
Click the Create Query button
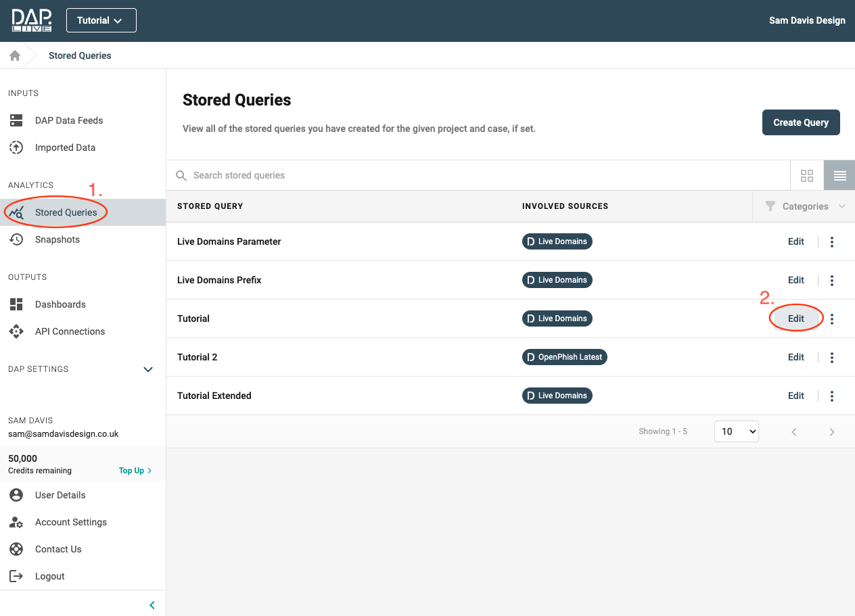[800, 122]
